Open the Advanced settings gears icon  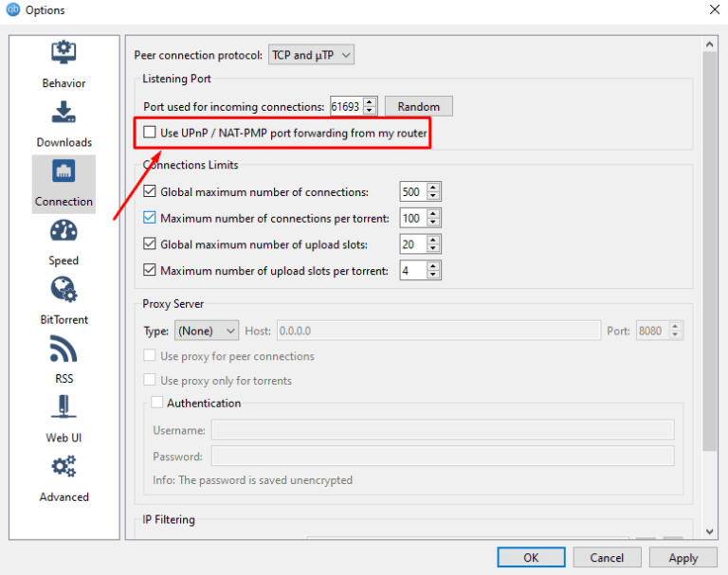pyautogui.click(x=64, y=466)
